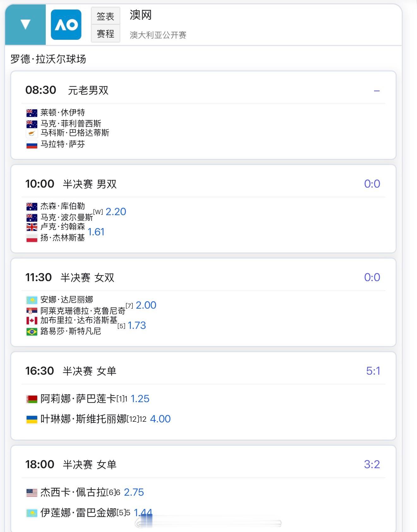Screen dimensions: 417x532
Task: Click the Canadian flag beside 加布里拉·达布洛斯基
Action: click(32, 320)
